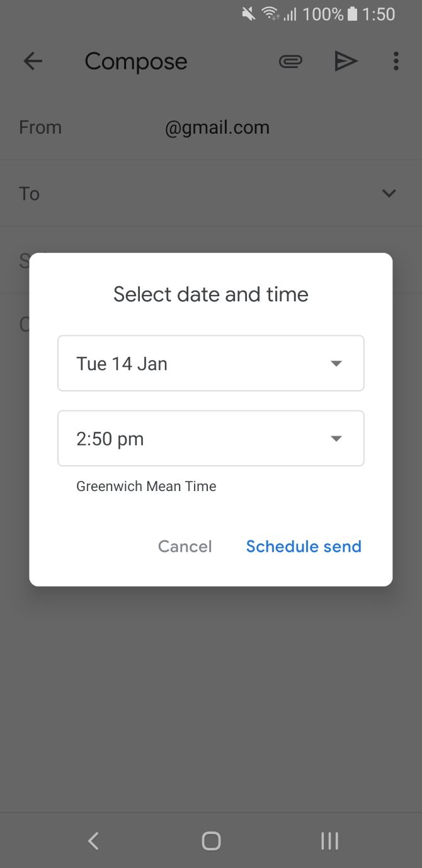Open the attachment paperclip icon

290,61
